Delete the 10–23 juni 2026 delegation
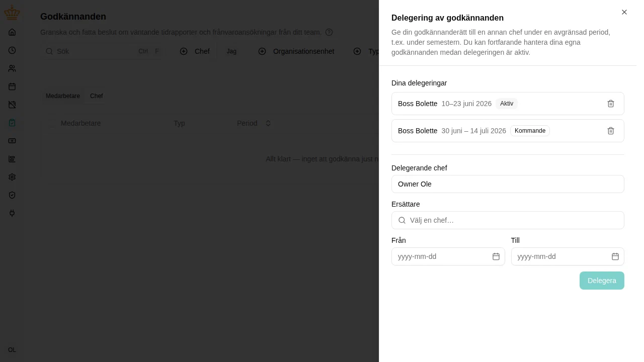644x362 pixels. 611,104
